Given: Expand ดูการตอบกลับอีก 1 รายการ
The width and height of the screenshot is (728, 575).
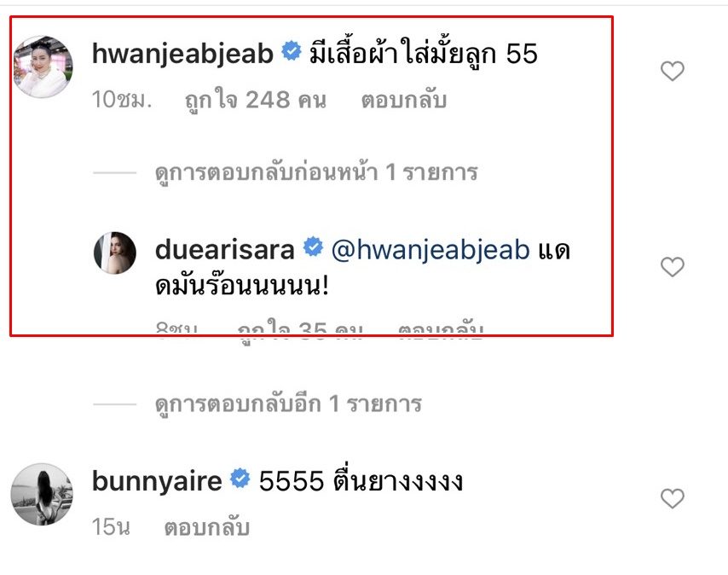Looking at the screenshot, I should coord(288,404).
